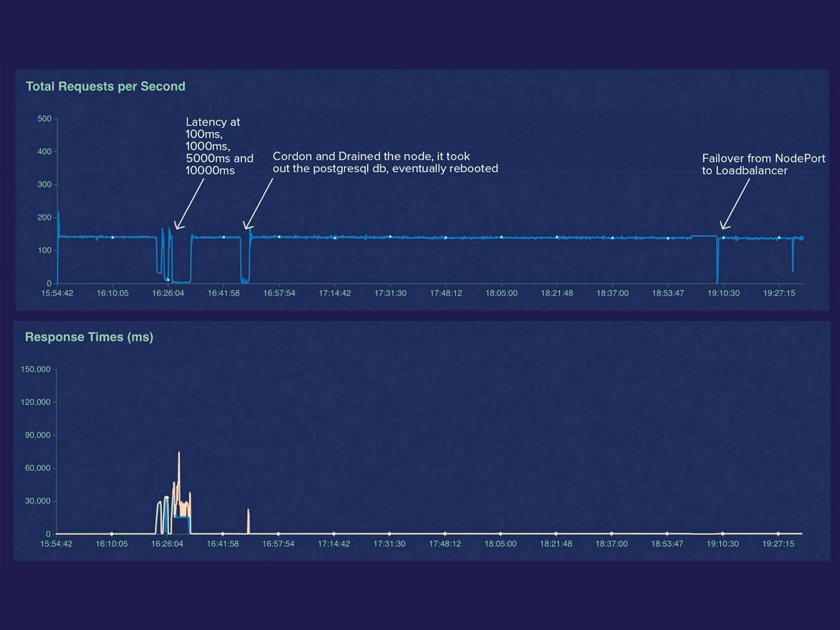Choose the 17:48:12 tick label under response times chart

tap(445, 544)
